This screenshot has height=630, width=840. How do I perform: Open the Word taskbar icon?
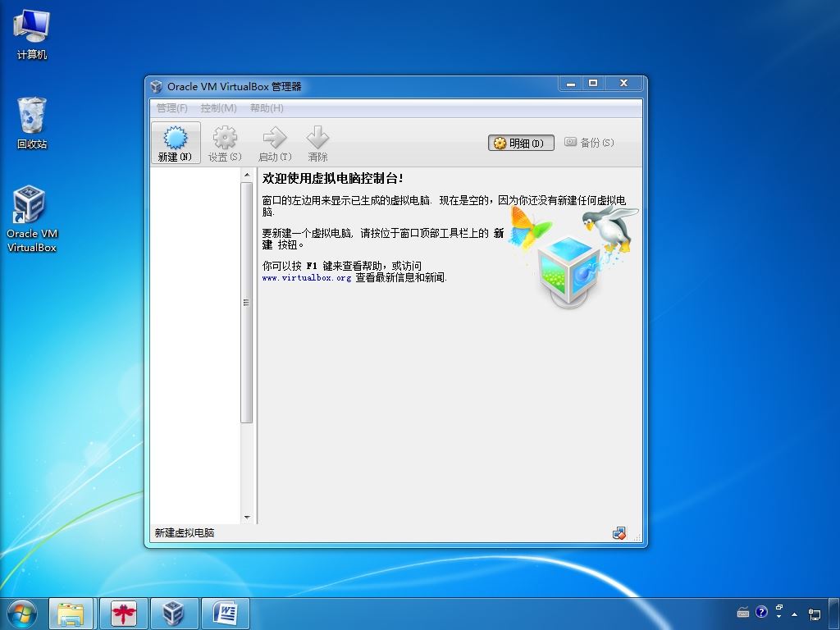pyautogui.click(x=225, y=614)
